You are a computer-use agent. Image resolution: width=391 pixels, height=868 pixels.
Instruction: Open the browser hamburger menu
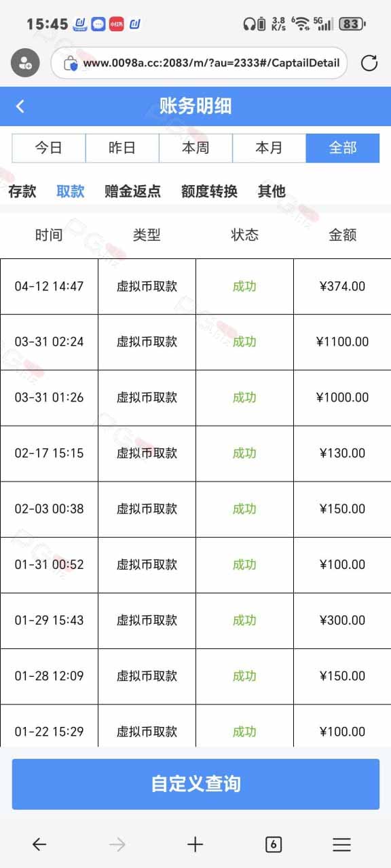[x=341, y=844]
